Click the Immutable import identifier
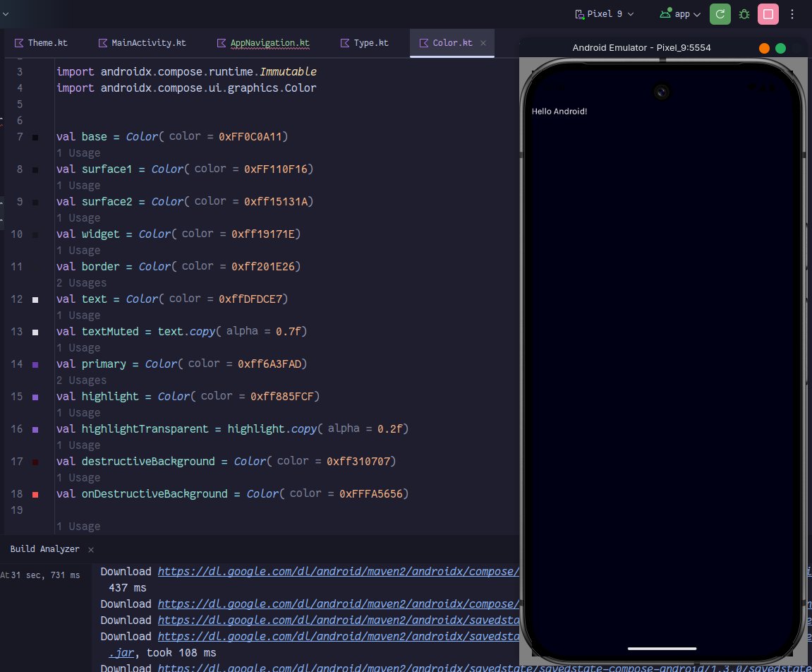Screen dimensions: 812x672 click(288, 71)
